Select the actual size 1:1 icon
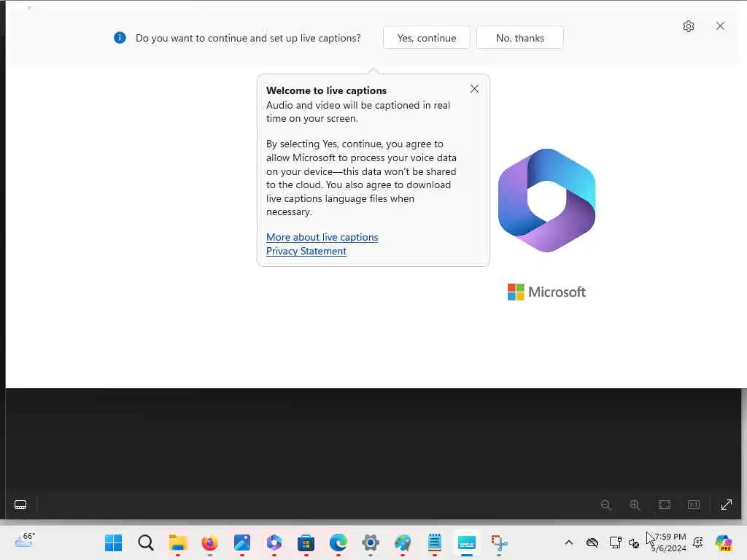The image size is (747, 560). 694,505
